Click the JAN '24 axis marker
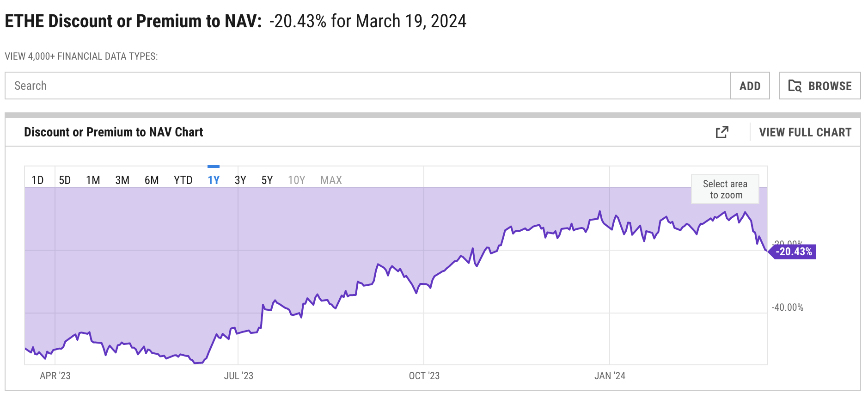868x406 pixels. pyautogui.click(x=610, y=375)
